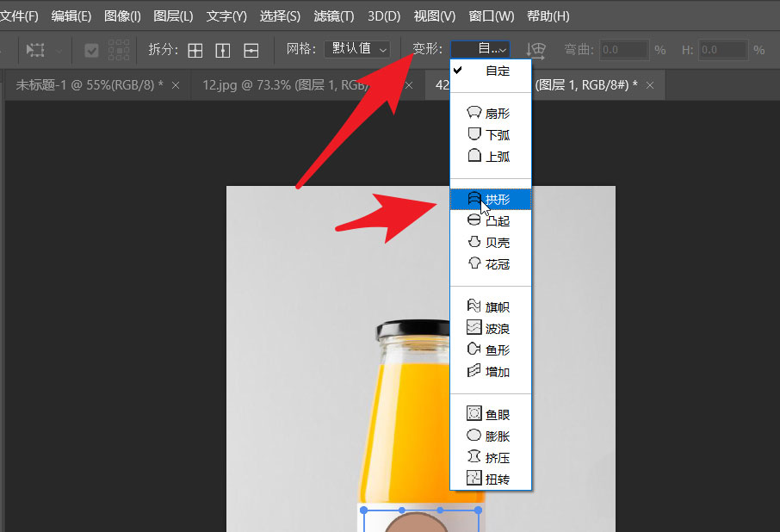Choose 拱形 warp style

(x=491, y=200)
